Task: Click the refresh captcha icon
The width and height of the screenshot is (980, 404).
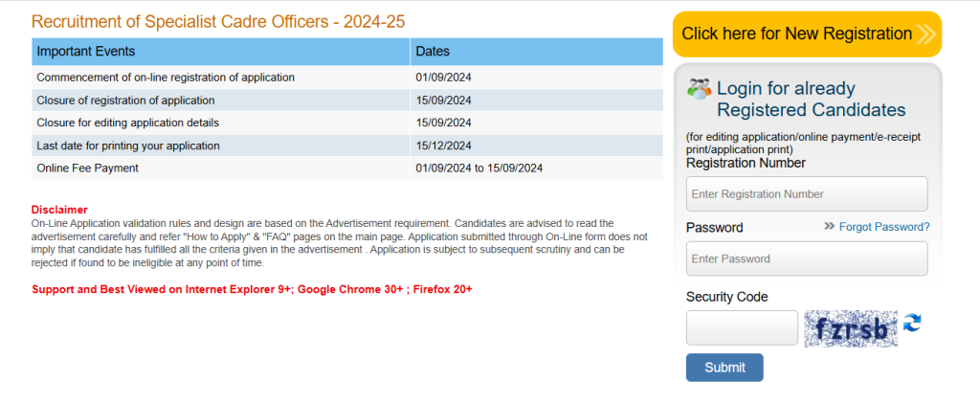Action: [x=912, y=323]
